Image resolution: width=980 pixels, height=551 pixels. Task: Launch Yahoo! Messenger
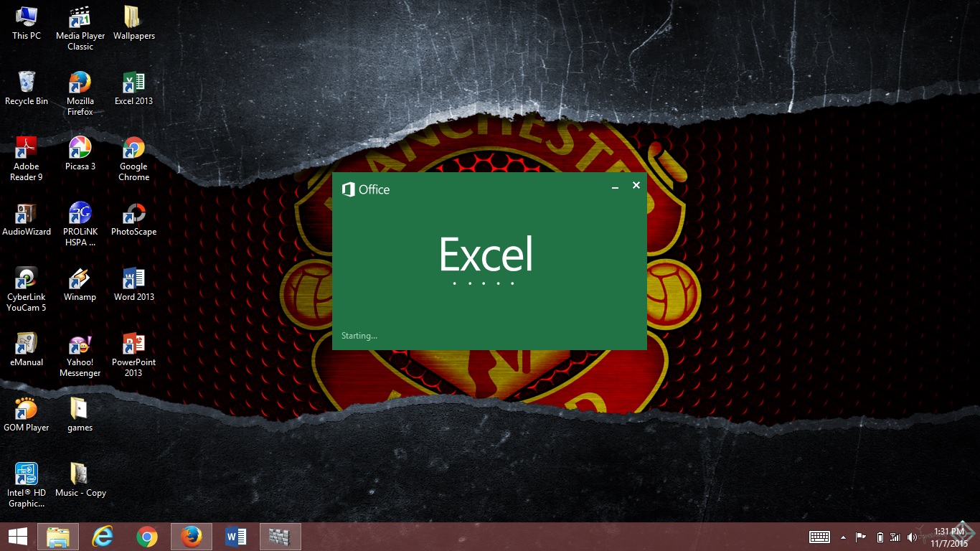tap(80, 344)
